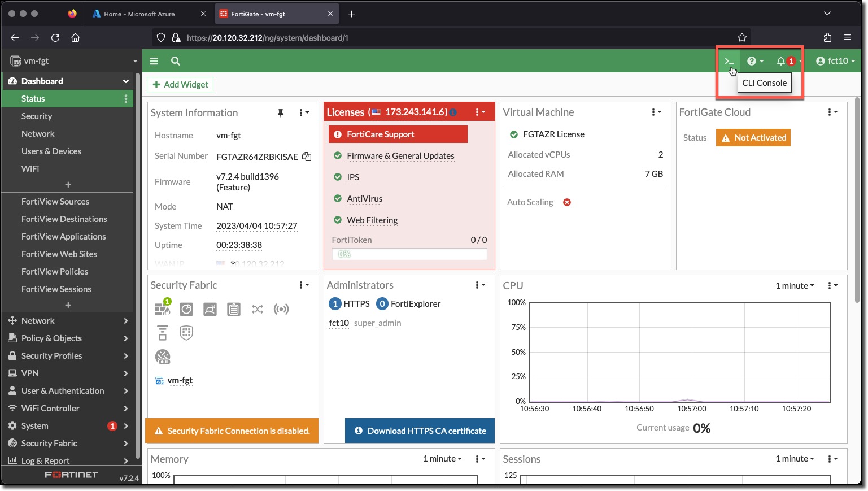Click the Auto Scaling red x icon
The image size is (868, 491).
tap(567, 202)
